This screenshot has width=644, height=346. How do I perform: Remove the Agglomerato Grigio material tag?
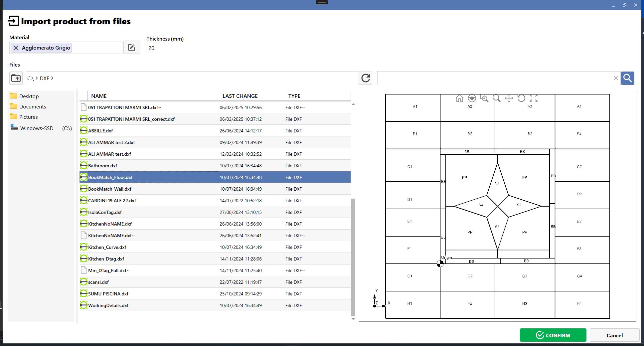16,48
